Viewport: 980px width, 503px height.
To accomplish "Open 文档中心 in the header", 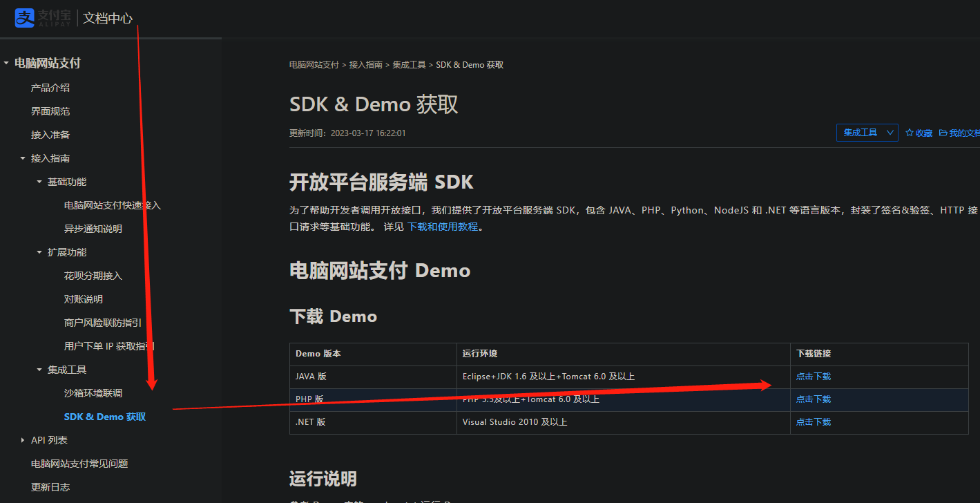I will coord(108,19).
